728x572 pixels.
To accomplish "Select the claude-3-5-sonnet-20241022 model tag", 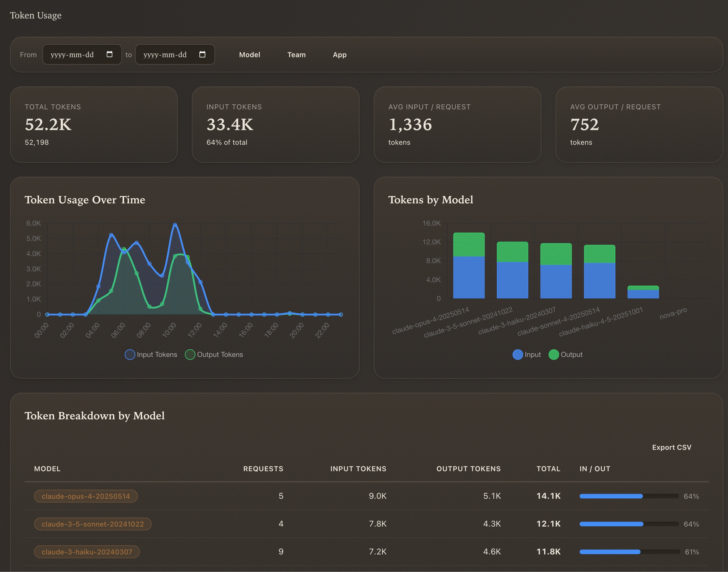I will click(92, 524).
